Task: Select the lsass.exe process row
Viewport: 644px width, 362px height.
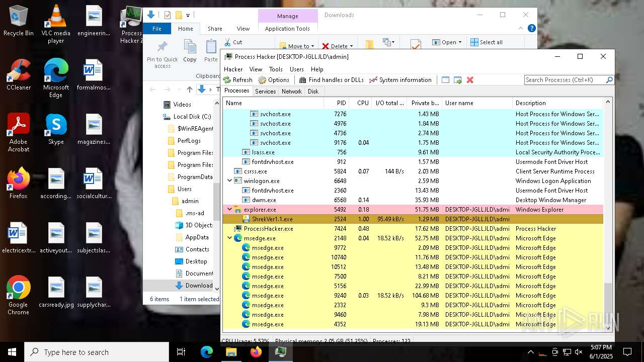Action: 413,152
